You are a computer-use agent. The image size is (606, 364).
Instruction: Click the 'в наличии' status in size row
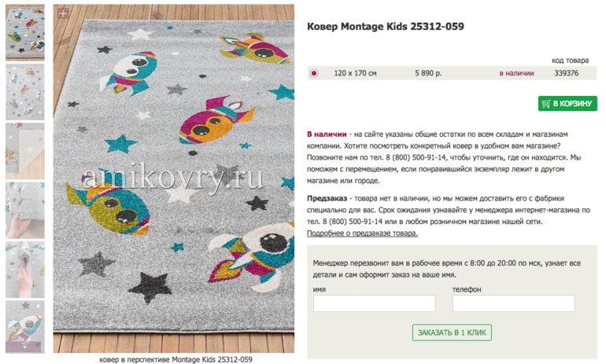[x=516, y=73]
